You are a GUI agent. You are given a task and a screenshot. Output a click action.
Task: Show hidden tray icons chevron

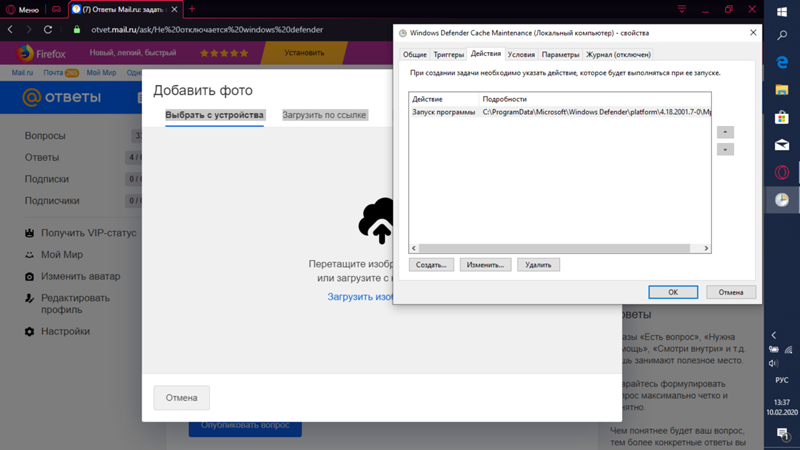[774, 335]
